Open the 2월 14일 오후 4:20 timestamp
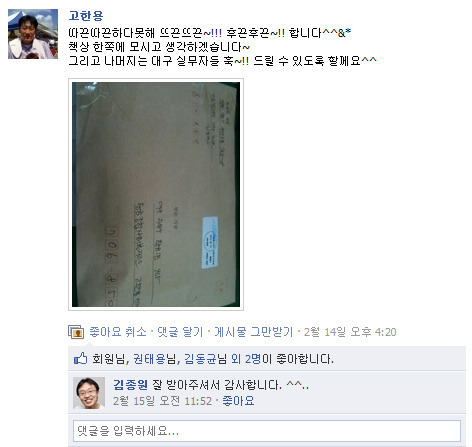 pyautogui.click(x=350, y=332)
